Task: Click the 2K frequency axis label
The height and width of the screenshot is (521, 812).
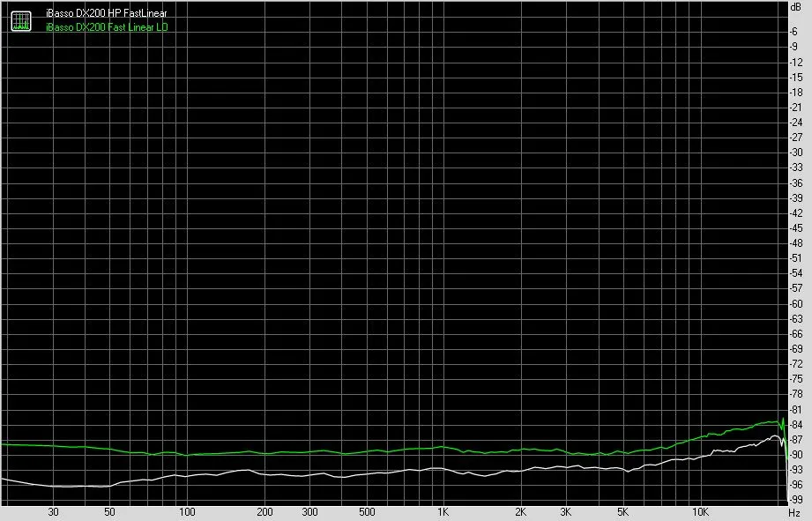Action: coord(520,512)
